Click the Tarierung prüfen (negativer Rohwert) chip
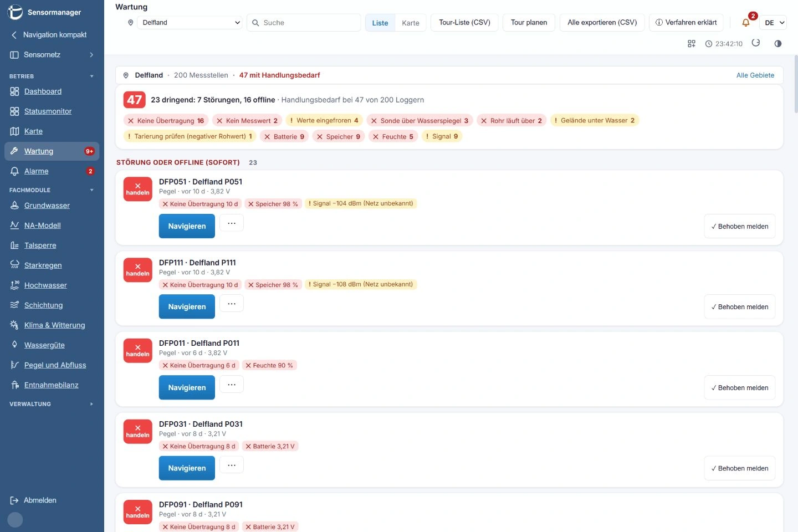 pyautogui.click(x=190, y=136)
